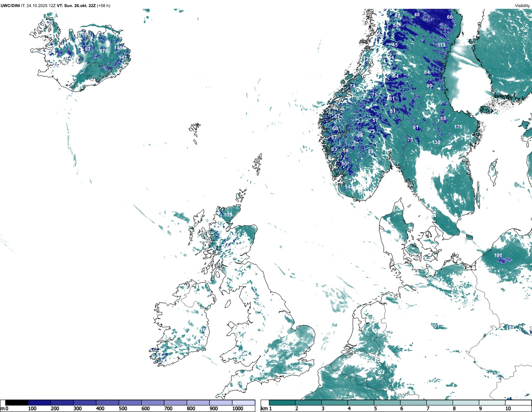This screenshot has width=532, height=412.
Task: Click the '175' value in eastern Sweden
Action: [458, 127]
